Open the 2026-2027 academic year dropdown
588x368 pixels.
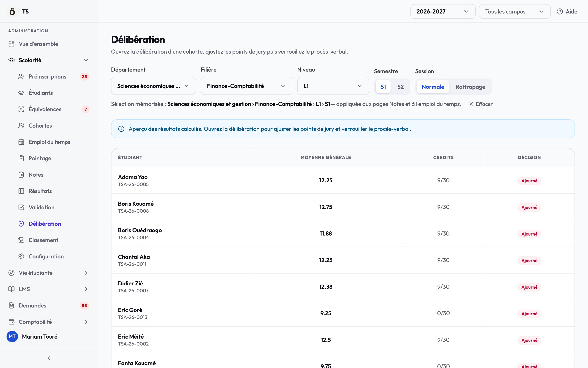point(443,11)
